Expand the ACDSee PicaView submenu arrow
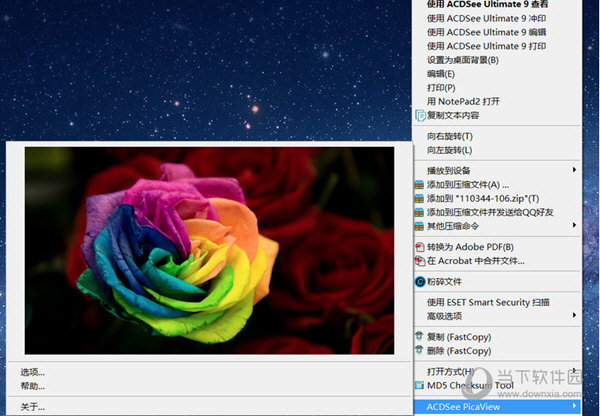Image resolution: width=600 pixels, height=416 pixels. pos(574,406)
